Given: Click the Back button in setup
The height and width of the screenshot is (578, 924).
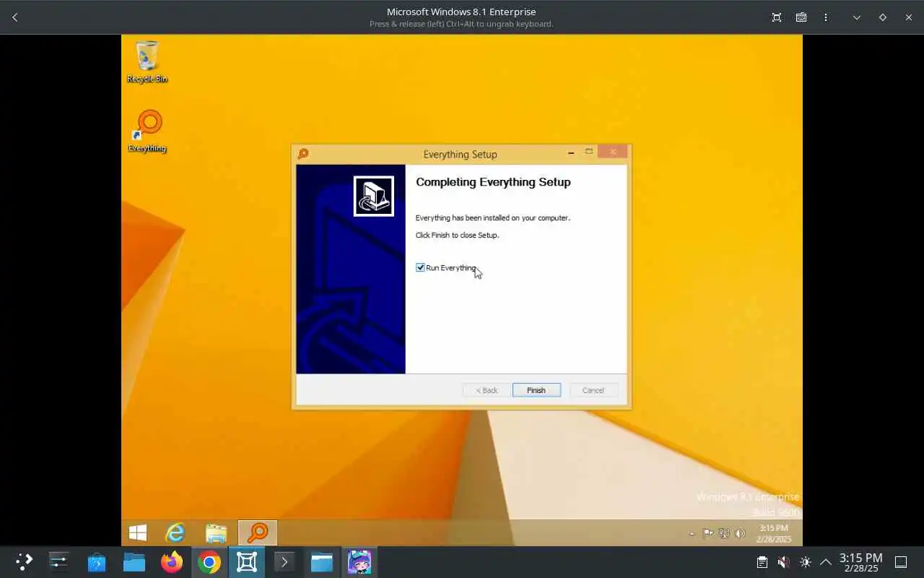Looking at the screenshot, I should pyautogui.click(x=487, y=390).
